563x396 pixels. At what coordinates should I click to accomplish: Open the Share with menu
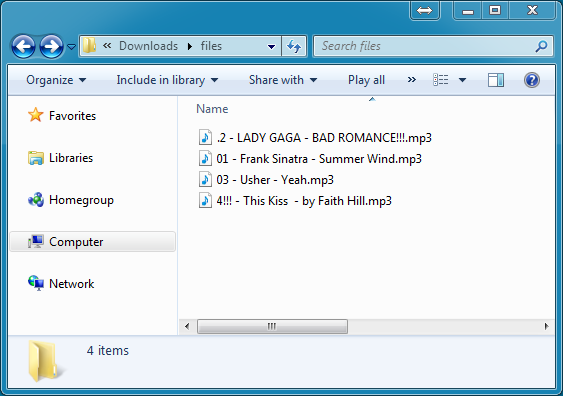point(283,80)
